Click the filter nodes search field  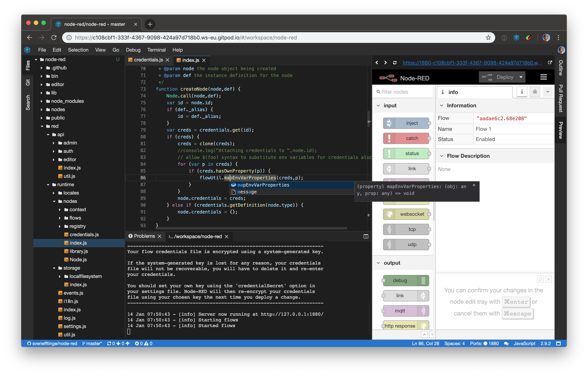[x=403, y=92]
